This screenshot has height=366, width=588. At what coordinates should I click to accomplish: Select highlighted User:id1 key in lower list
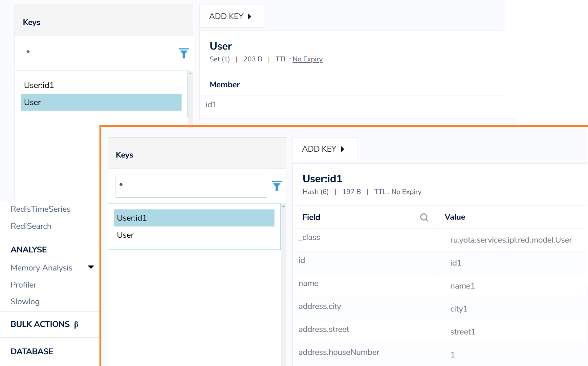pyautogui.click(x=194, y=218)
